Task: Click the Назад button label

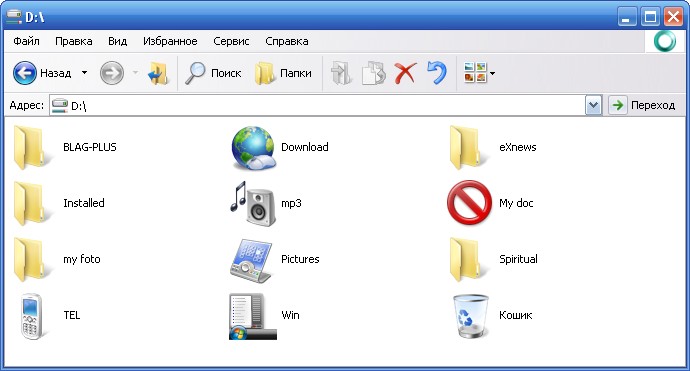Action: pyautogui.click(x=55, y=73)
